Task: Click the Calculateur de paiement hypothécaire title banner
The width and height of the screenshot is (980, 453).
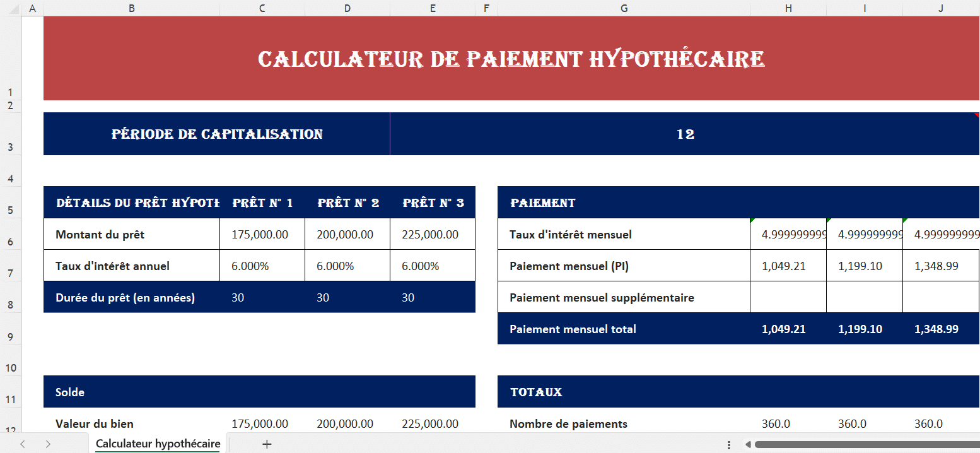Action: [511, 59]
